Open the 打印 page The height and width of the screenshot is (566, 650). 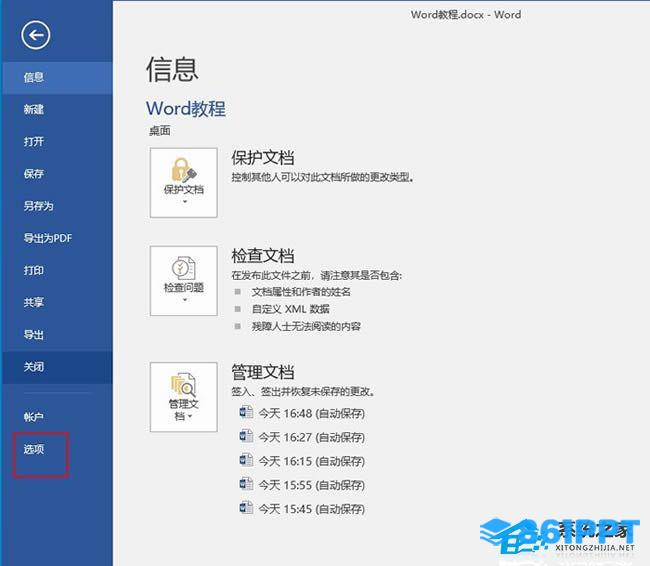pyautogui.click(x=57, y=270)
